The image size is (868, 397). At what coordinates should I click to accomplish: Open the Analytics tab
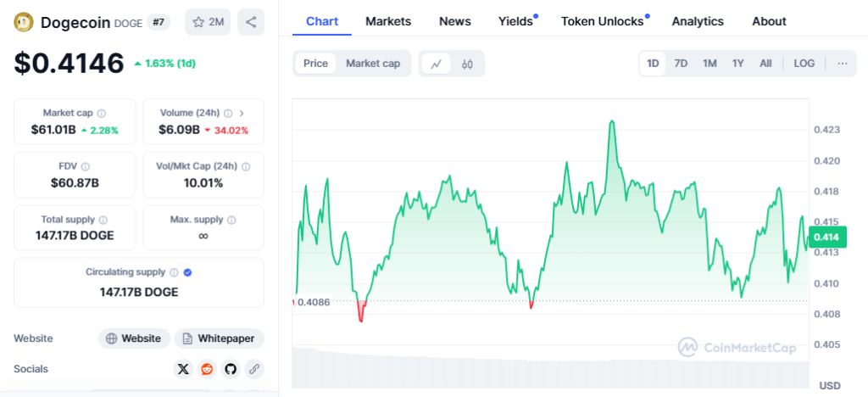tap(698, 21)
